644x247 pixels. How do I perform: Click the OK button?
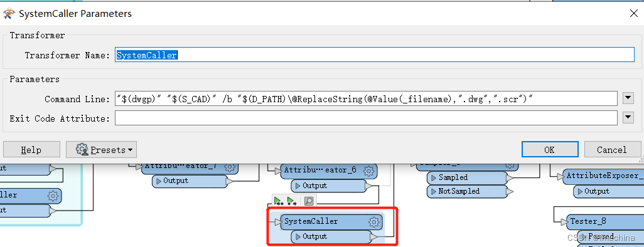(550, 150)
